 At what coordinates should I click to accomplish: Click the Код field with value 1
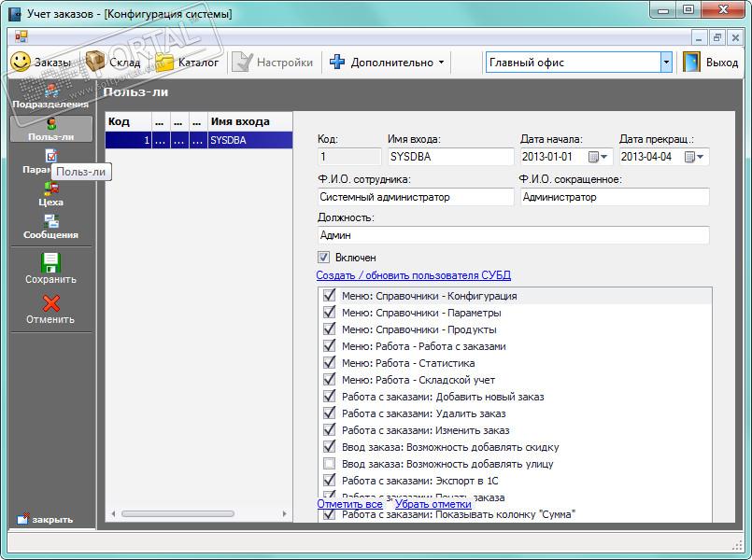point(349,157)
